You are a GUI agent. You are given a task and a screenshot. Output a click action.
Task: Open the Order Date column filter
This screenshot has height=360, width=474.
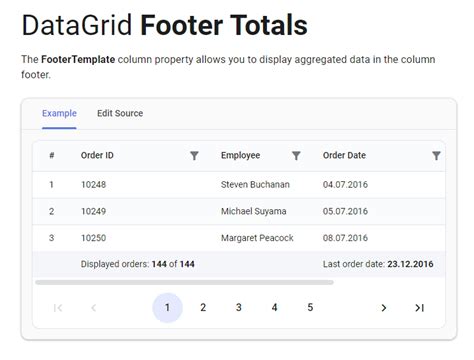[436, 155]
